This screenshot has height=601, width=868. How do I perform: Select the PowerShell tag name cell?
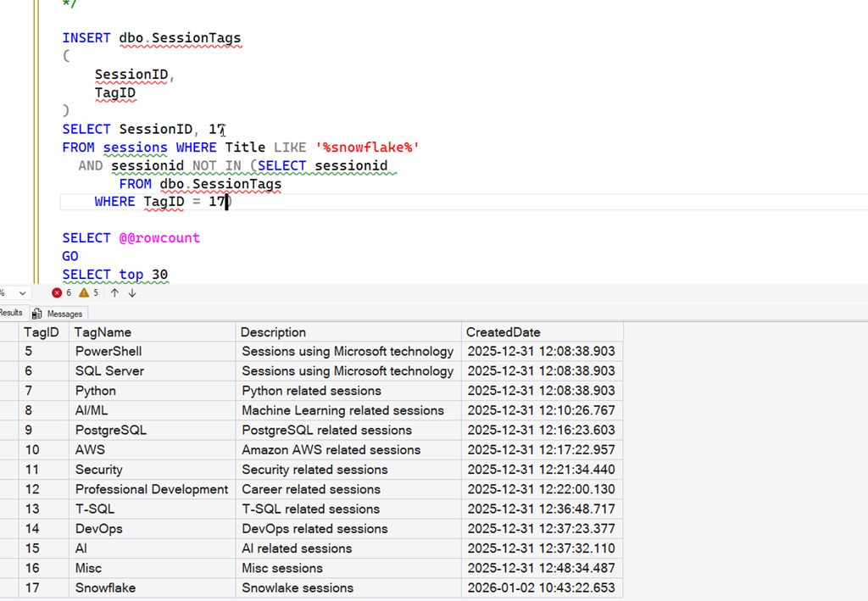coord(108,351)
